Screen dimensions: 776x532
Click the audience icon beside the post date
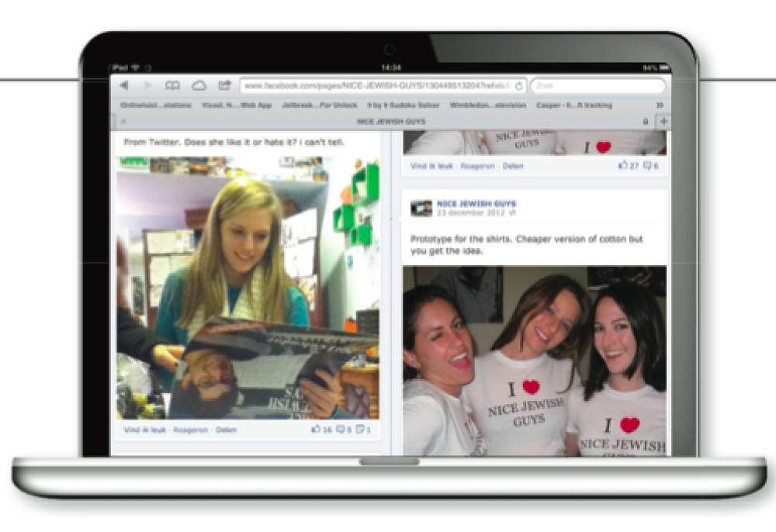[512, 213]
